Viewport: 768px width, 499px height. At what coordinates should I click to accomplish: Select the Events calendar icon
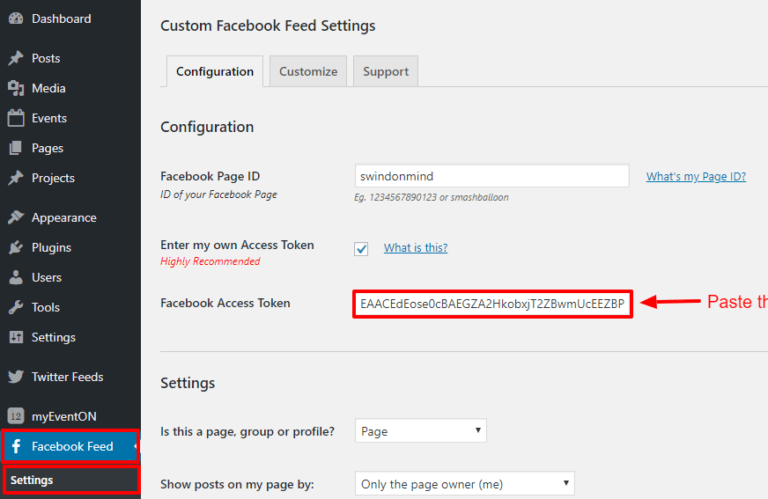coord(16,118)
